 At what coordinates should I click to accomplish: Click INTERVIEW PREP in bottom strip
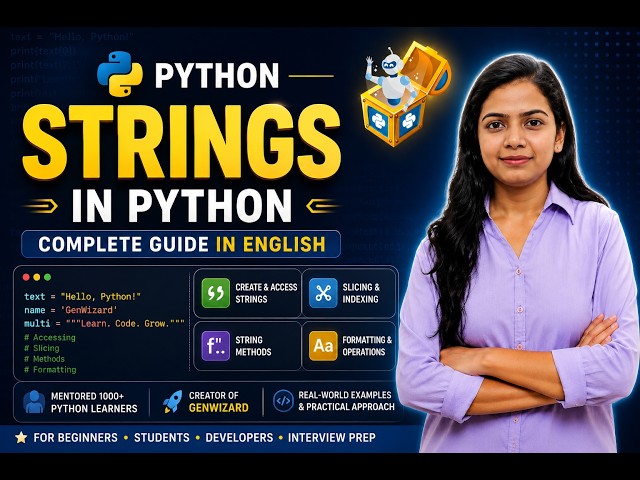coord(332,438)
